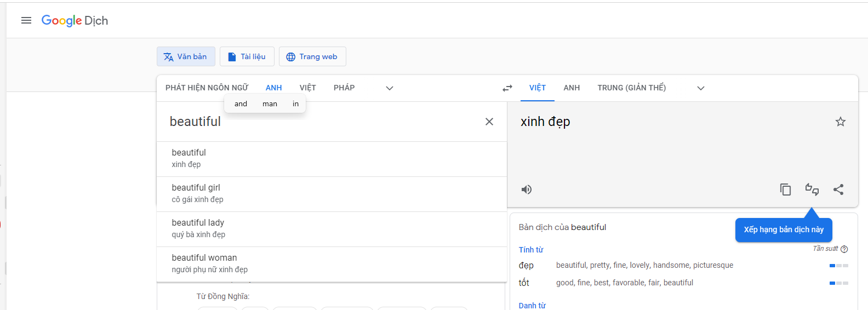
Task: Choose Phát hiện ngôn ngữ source tab
Action: click(207, 88)
